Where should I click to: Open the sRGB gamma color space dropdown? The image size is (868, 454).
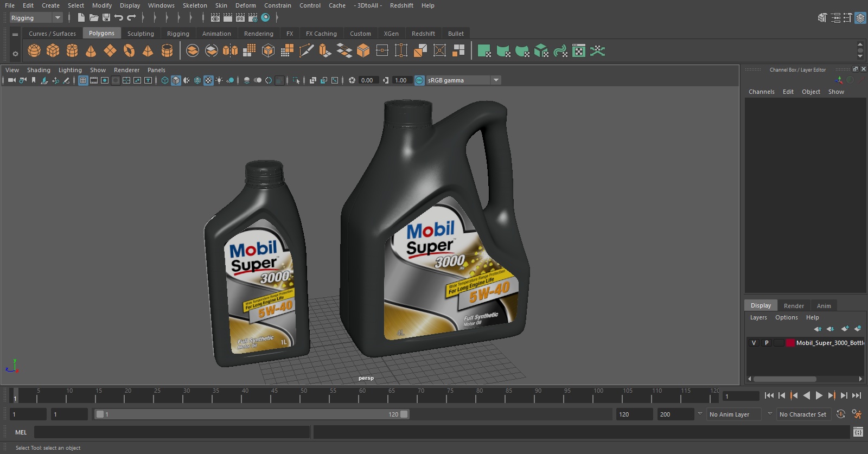(x=463, y=80)
